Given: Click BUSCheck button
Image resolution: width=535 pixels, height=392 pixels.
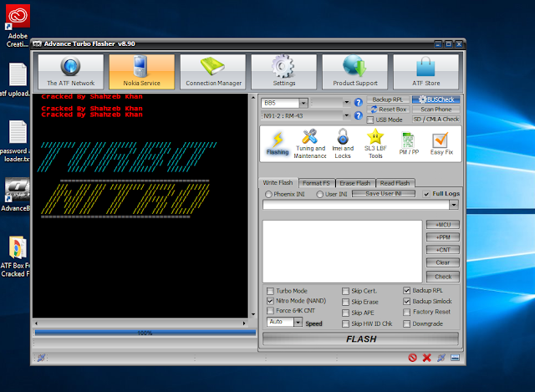Looking at the screenshot, I should coord(436,99).
